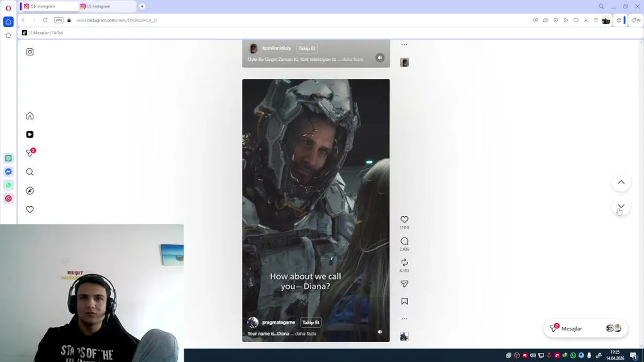This screenshot has height=362, width=644.
Task: Open Opera AI assistant button
Action: pyautogui.click(x=636, y=20)
